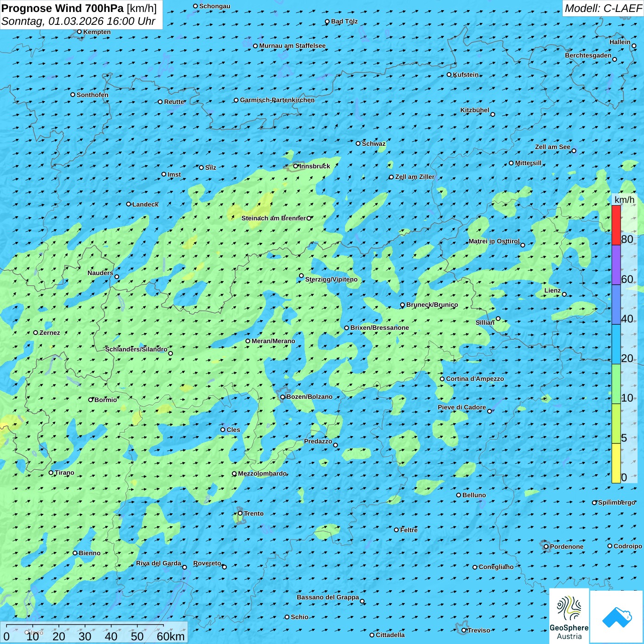Viewport: 644px width, 644px height.
Task: Click the purple 60–80 km/h legend swatch
Action: (x=616, y=265)
